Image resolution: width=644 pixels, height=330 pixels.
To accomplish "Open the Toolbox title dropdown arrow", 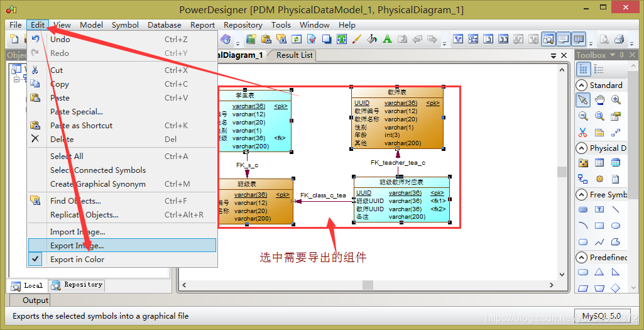I will [x=613, y=55].
